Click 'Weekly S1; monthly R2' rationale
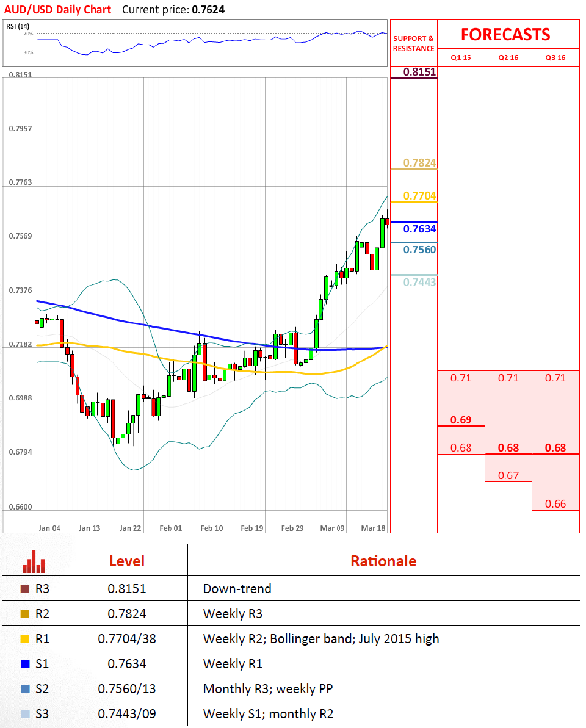Image resolution: width=586 pixels, height=728 pixels. point(269,714)
